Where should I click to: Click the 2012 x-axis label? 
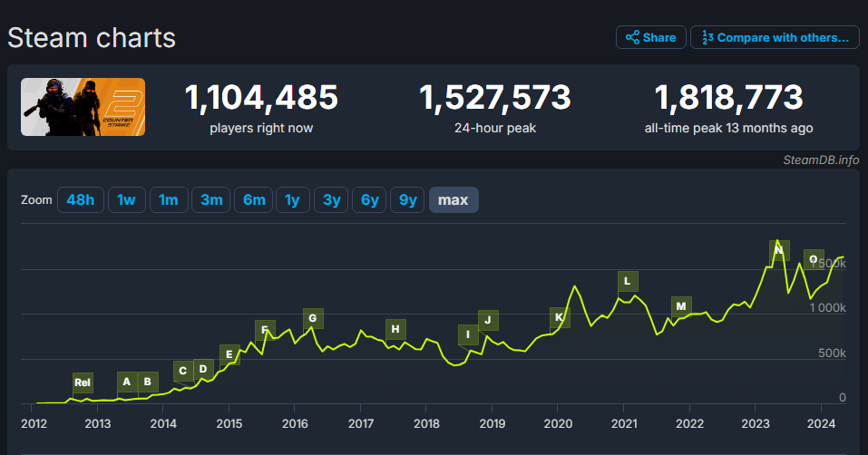pyautogui.click(x=34, y=423)
